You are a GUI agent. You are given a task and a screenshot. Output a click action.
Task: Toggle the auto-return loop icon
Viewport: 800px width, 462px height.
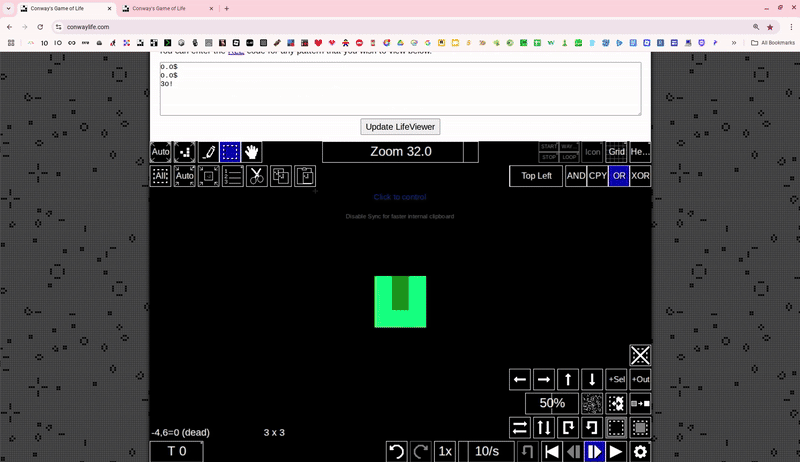[528, 452]
